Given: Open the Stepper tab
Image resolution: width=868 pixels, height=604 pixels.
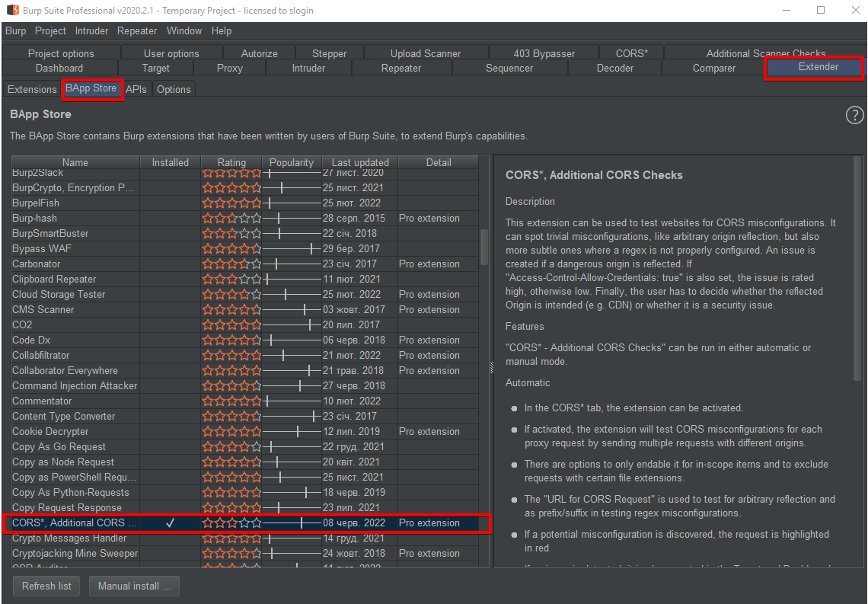Looking at the screenshot, I should 330,53.
